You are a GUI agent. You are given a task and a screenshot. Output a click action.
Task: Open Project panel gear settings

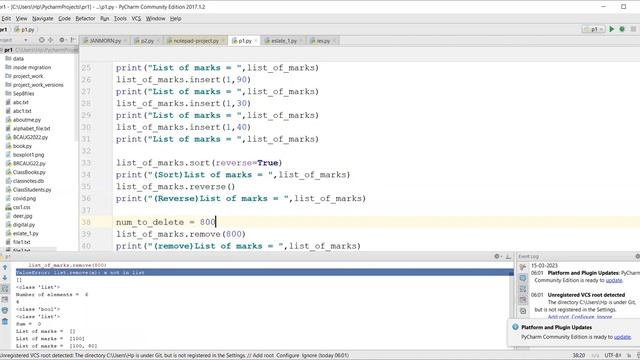pos(62,40)
